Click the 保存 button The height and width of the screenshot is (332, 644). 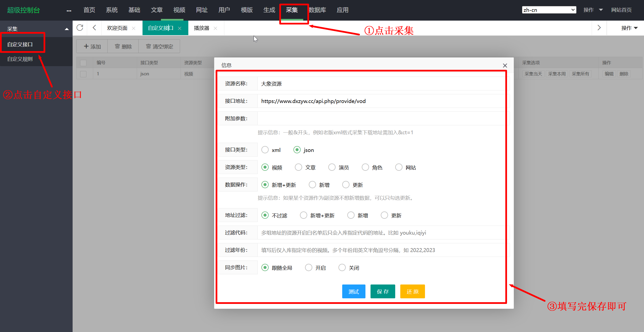click(x=383, y=292)
